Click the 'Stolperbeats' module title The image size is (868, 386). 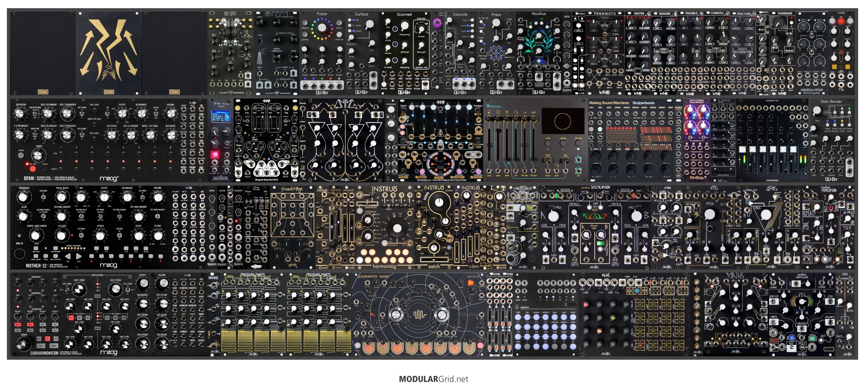[x=643, y=103]
